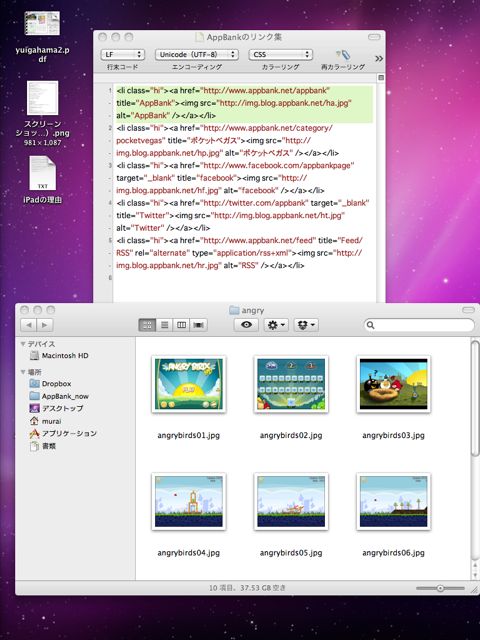Open the LF line ending dropdown
This screenshot has height=640, width=480.
coord(122,54)
